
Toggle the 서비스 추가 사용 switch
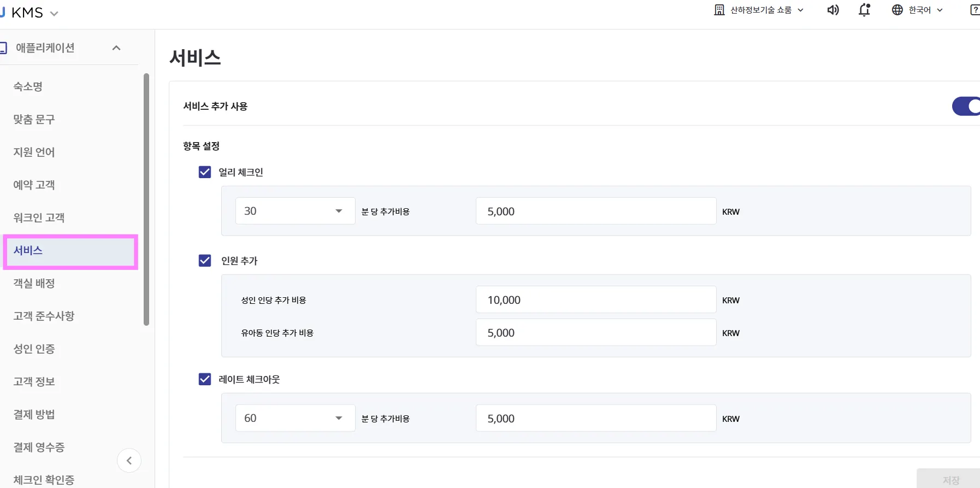(x=966, y=107)
